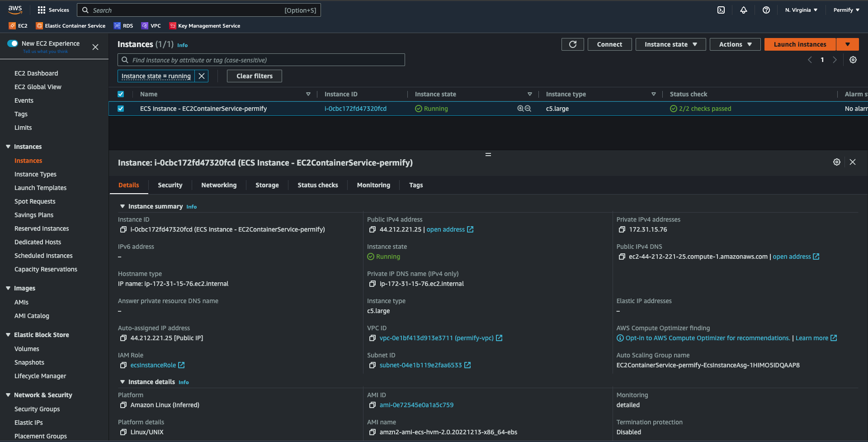The height and width of the screenshot is (442, 868).
Task: Open the VPC shortcut in favorites bar
Action: click(151, 26)
